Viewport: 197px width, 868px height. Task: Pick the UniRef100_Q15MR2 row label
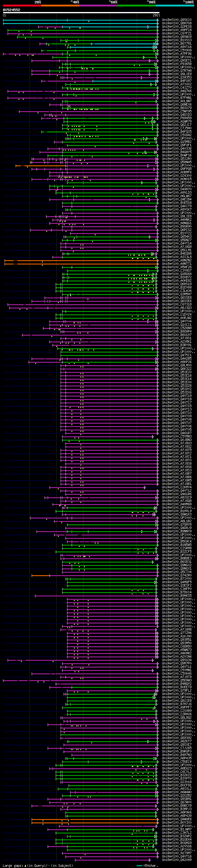(177, 142)
